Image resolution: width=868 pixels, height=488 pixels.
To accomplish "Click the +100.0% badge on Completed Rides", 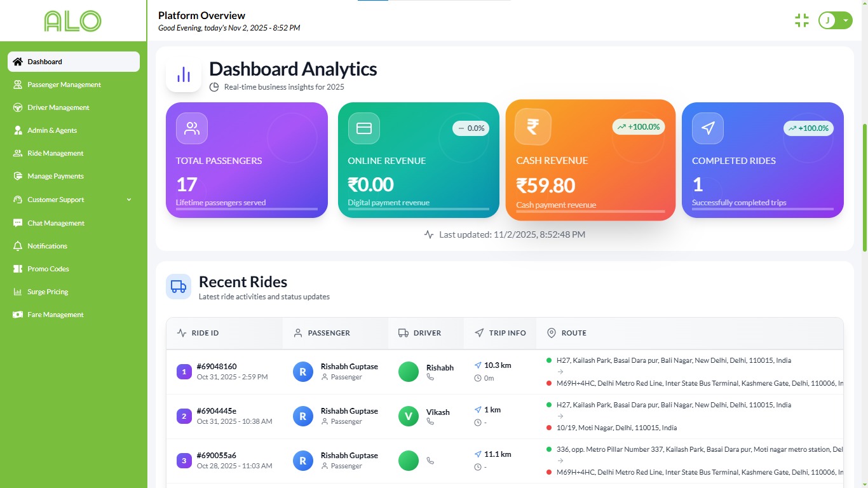I will [x=808, y=128].
